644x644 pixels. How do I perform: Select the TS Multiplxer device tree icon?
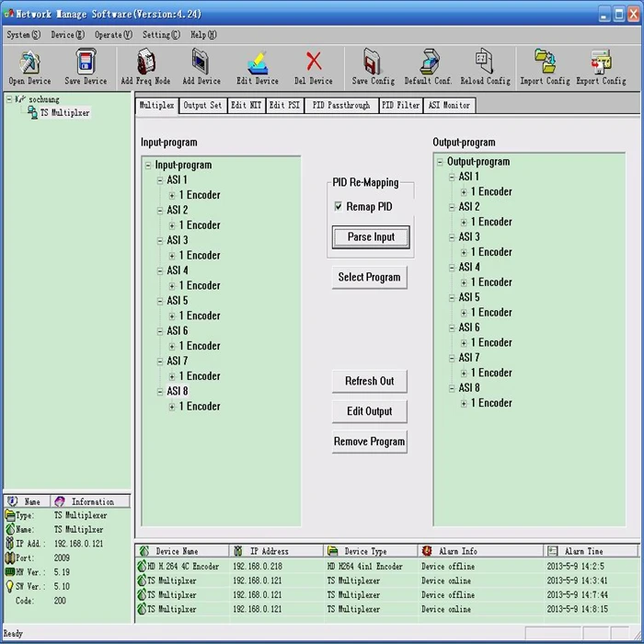click(x=32, y=112)
